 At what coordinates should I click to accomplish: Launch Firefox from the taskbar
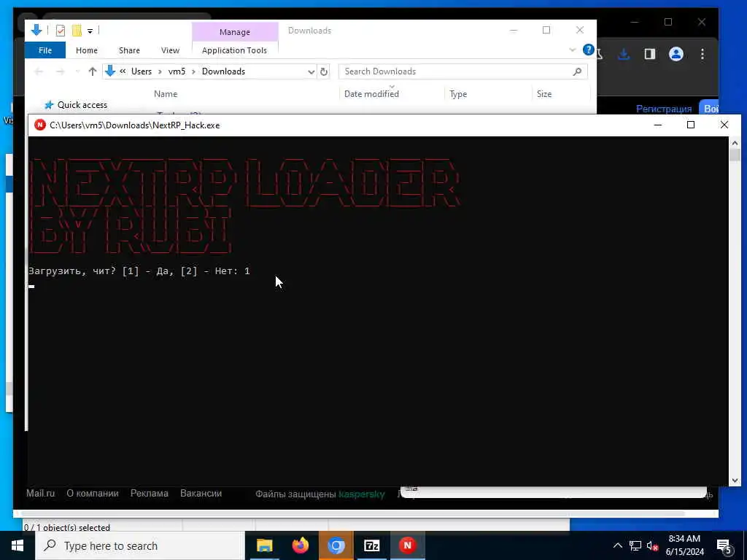click(300, 545)
